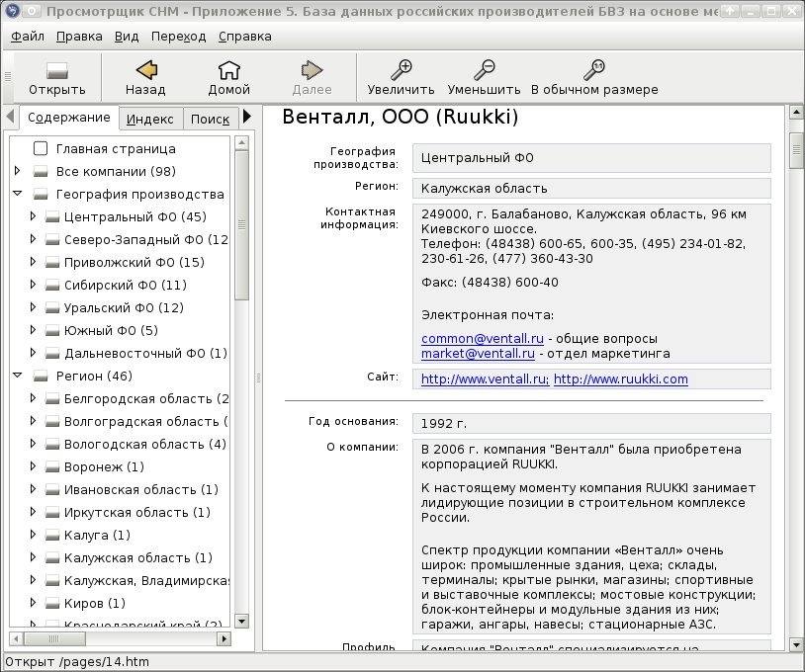This screenshot has width=805, height=672.
Task: Open the Справка menu
Action: pyautogui.click(x=245, y=37)
